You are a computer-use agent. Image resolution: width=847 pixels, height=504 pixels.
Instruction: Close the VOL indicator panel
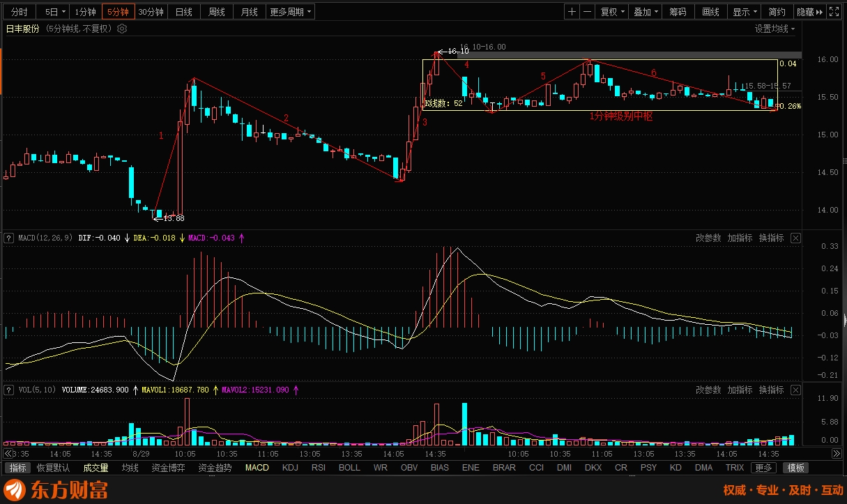pos(796,390)
